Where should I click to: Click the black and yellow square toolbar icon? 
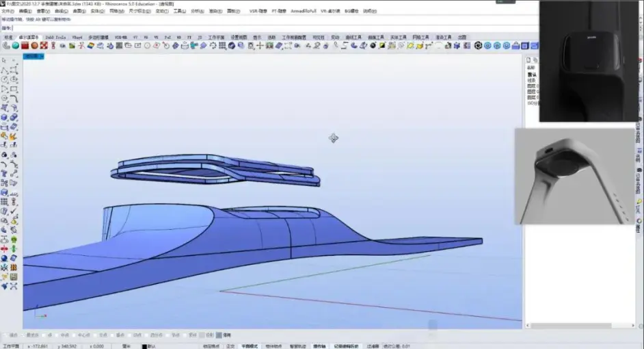382,46
